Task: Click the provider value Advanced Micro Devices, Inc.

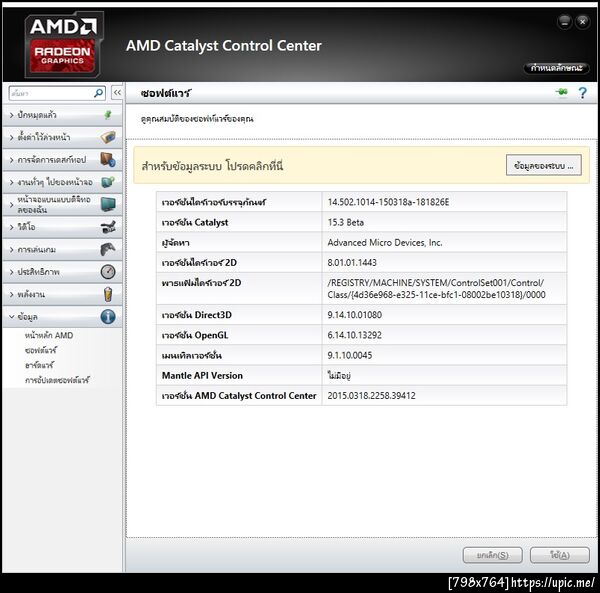Action: click(x=385, y=243)
